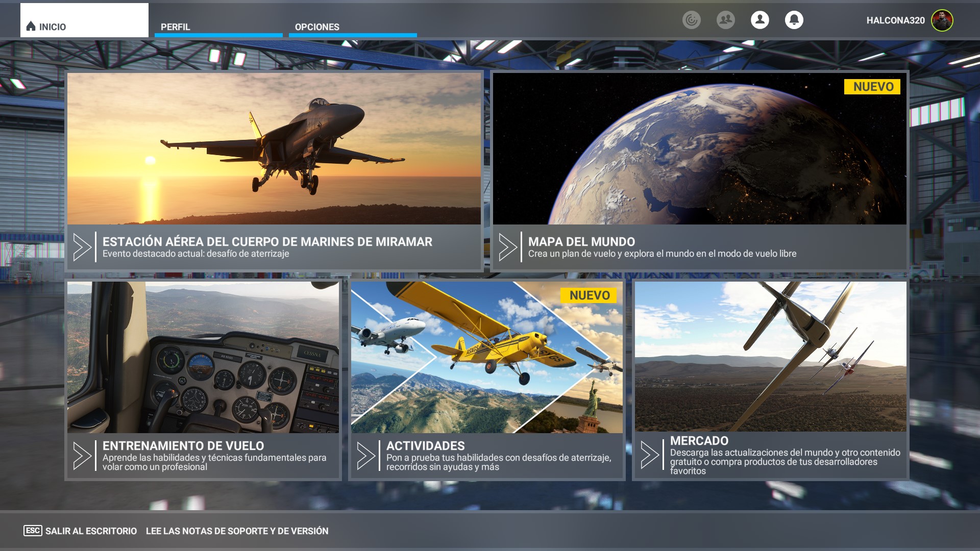The image size is (980, 551).
Task: Open Lee las Notas de Soporte y de Versión
Action: (236, 531)
